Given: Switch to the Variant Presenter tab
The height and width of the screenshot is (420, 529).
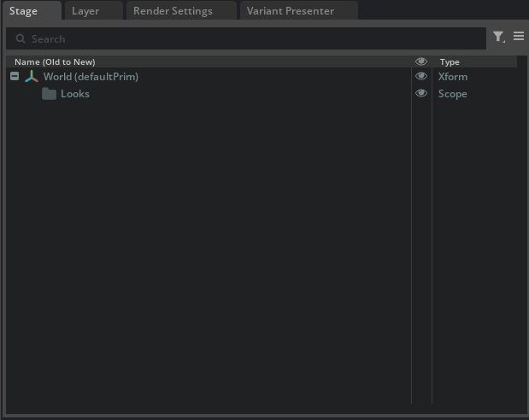Looking at the screenshot, I should tap(290, 11).
